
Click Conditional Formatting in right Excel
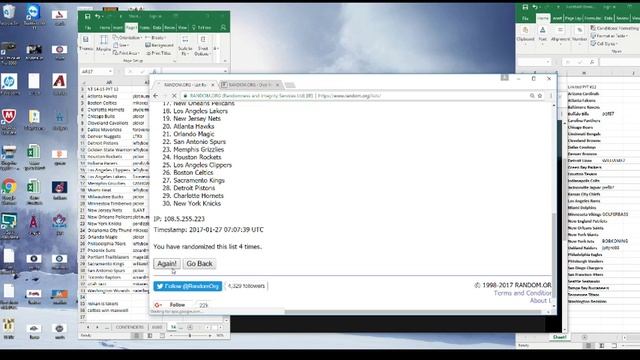click(615, 28)
